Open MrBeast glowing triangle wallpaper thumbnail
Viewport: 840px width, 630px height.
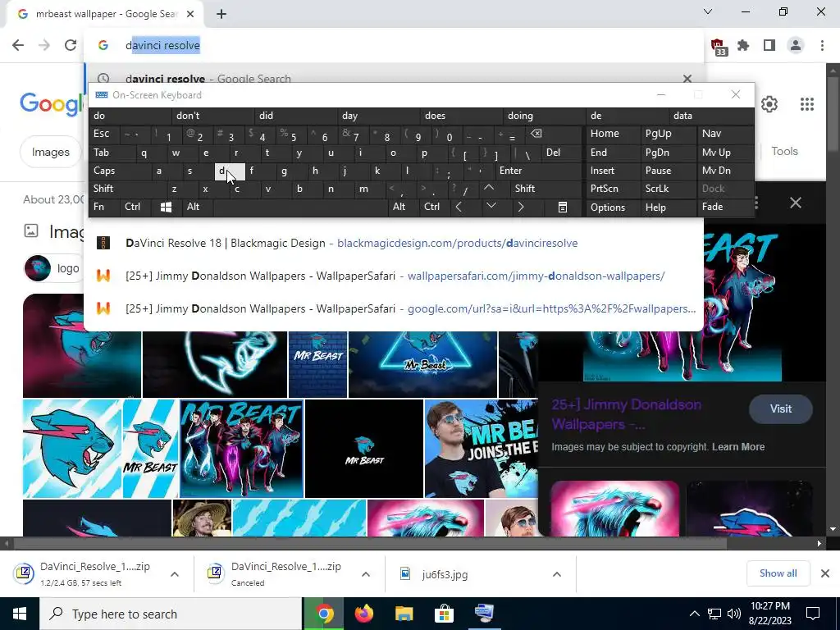coord(422,364)
